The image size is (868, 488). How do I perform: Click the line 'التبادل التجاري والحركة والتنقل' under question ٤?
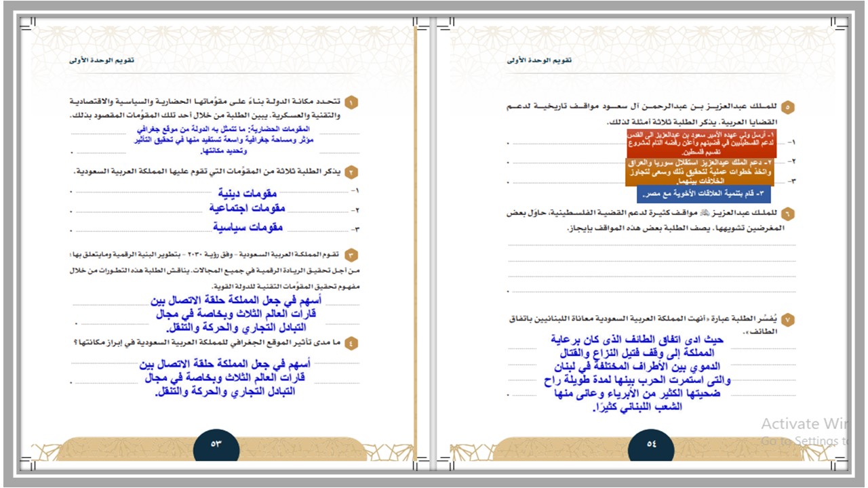[x=225, y=392]
